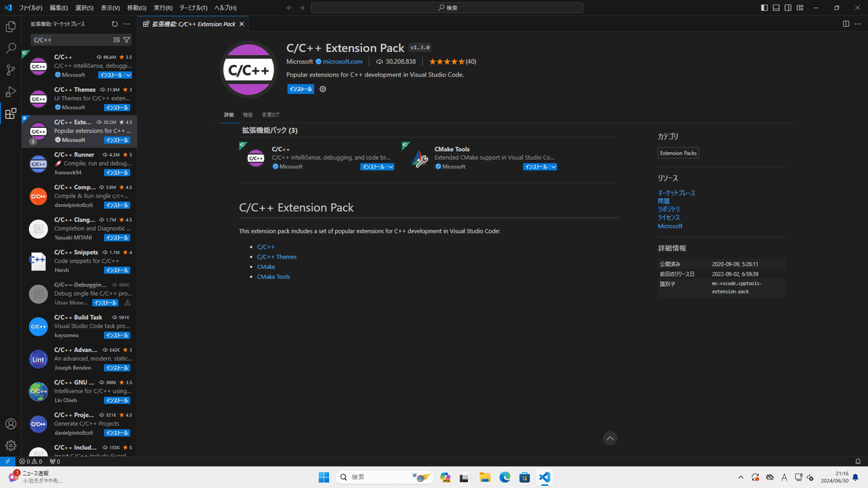Click the filter extensions icon in the search bar
This screenshot has height=488, width=868.
point(127,40)
